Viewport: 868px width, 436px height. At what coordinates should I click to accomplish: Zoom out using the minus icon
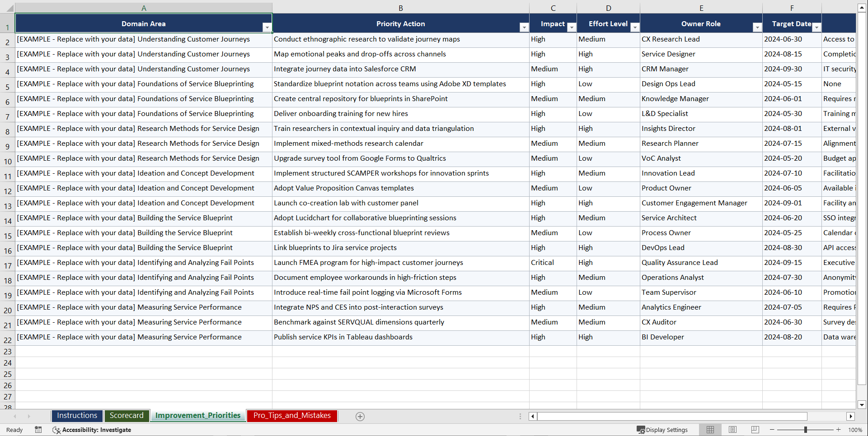[x=771, y=430]
